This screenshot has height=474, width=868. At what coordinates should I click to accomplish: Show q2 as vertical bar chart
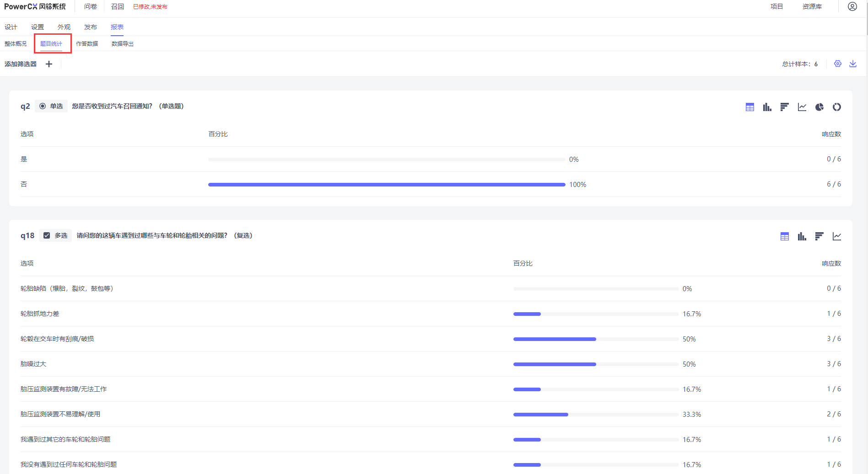(767, 107)
